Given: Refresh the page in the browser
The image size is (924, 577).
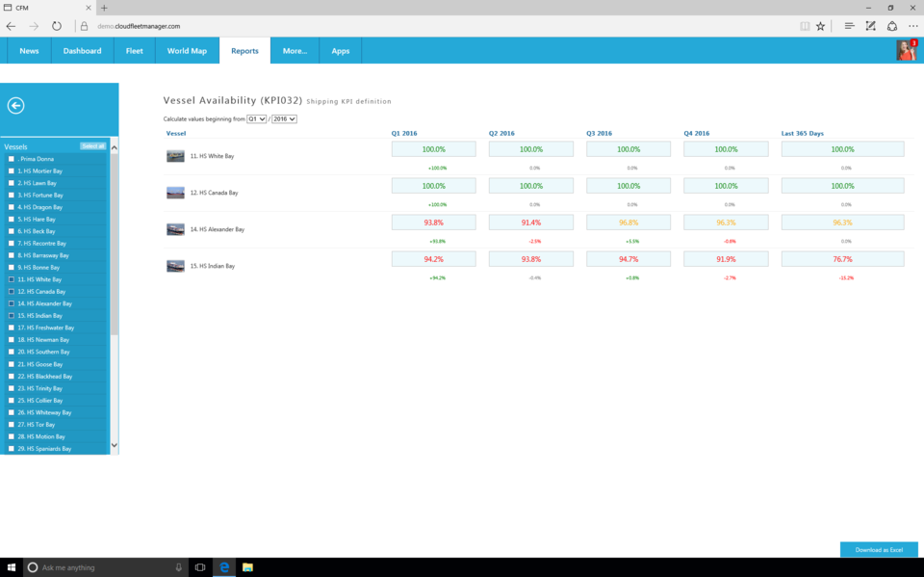Looking at the screenshot, I should pos(57,26).
